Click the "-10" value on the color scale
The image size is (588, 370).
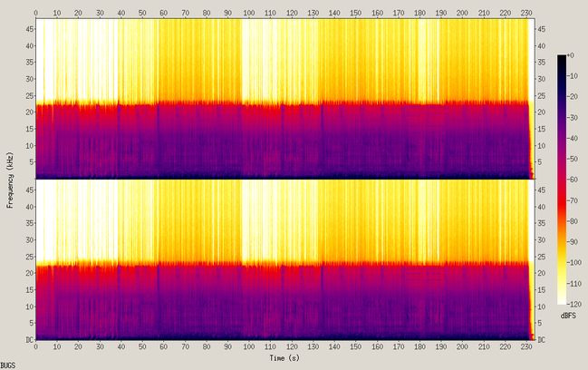tap(574, 76)
